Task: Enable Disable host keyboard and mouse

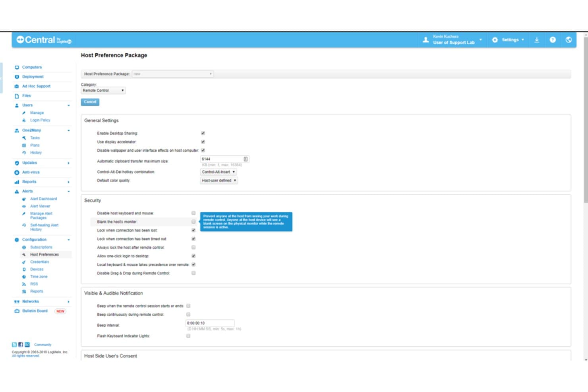Action: [193, 213]
